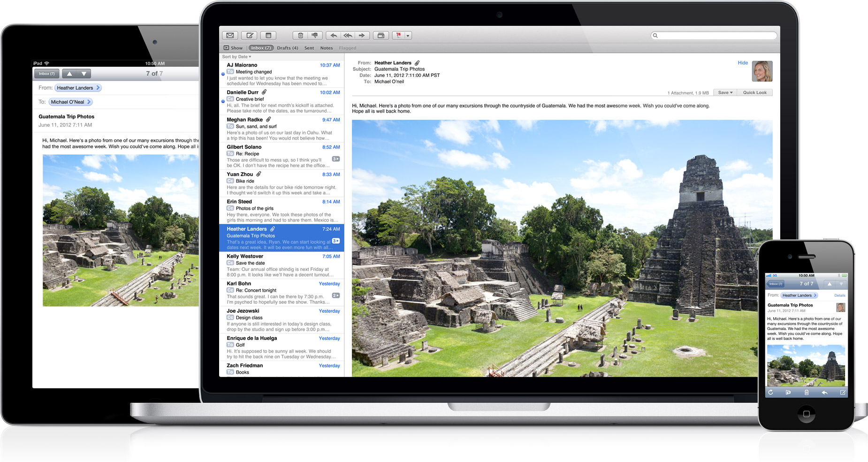The image size is (868, 462).
Task: Mark message as junk with thumbs-down icon
Action: point(315,36)
